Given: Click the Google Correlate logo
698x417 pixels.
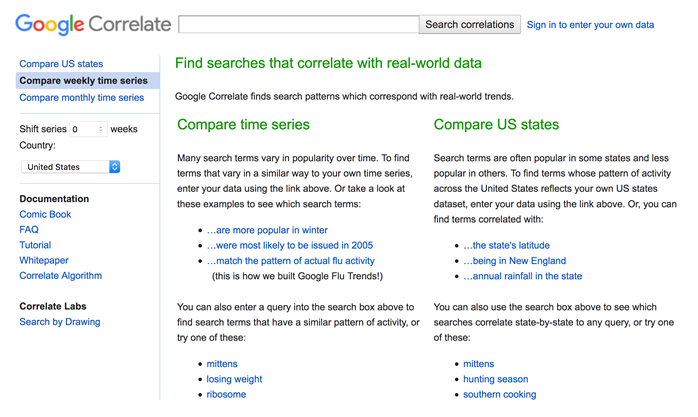Looking at the screenshot, I should click(93, 24).
